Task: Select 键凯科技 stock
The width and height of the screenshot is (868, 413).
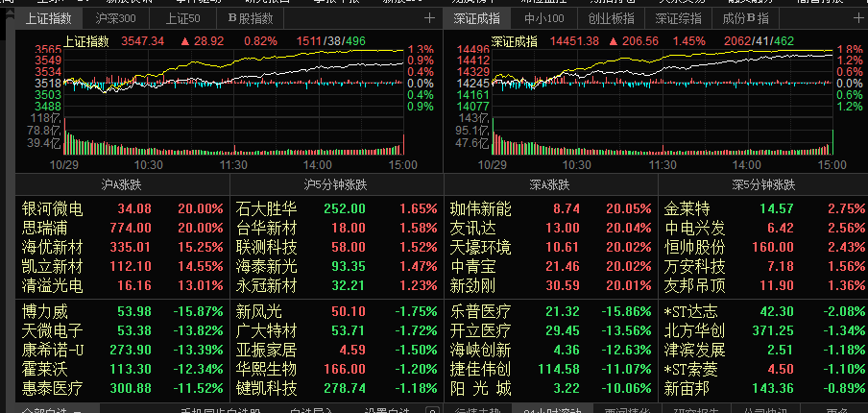Action: click(337, 388)
